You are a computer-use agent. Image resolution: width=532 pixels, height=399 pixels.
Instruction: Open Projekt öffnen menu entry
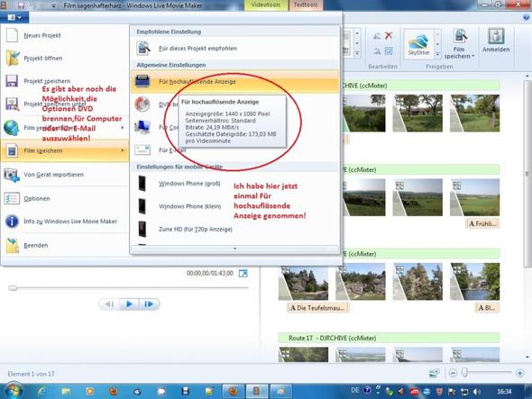coord(64,58)
